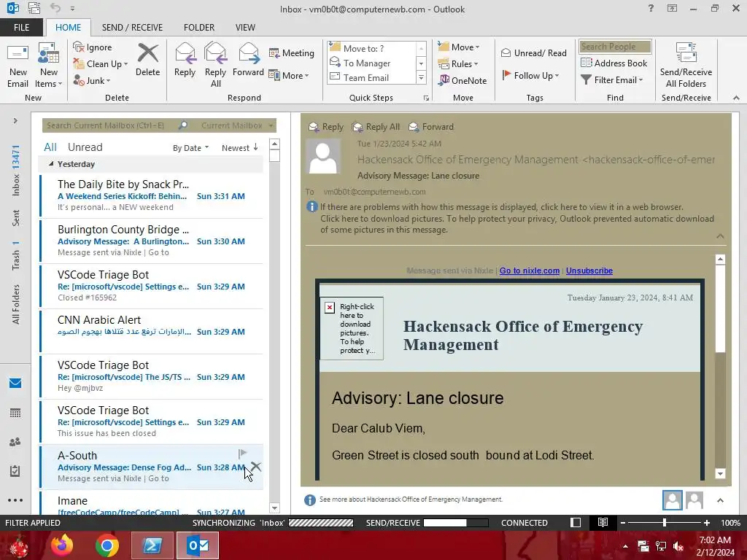Follow the Go to nixle.com link
The image size is (747, 560).
click(530, 271)
